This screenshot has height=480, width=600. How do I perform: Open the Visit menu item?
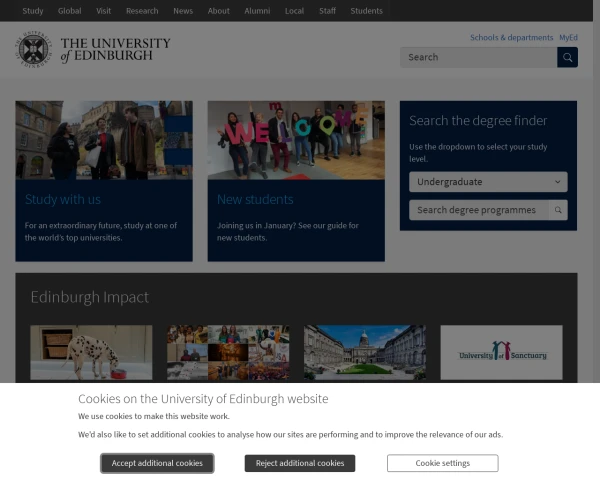tap(104, 11)
